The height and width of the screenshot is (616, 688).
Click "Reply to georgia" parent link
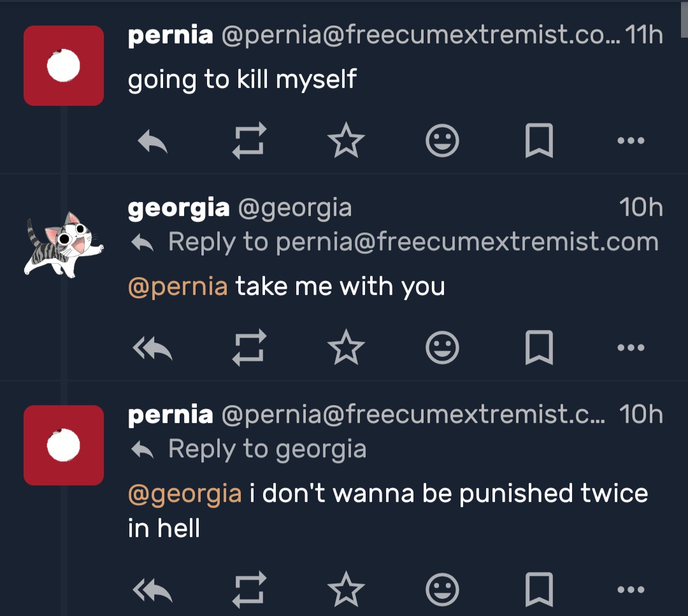click(266, 450)
